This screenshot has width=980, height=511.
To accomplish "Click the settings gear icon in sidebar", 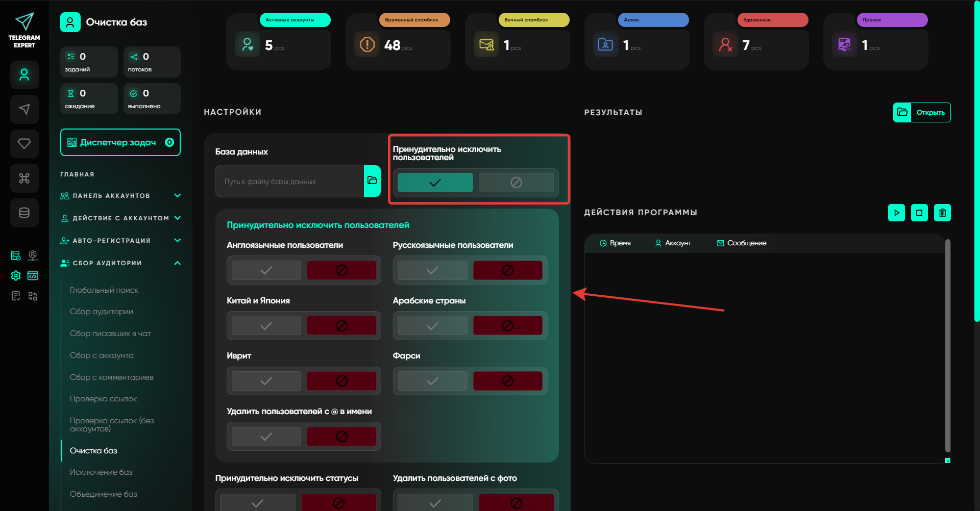I will point(16,276).
